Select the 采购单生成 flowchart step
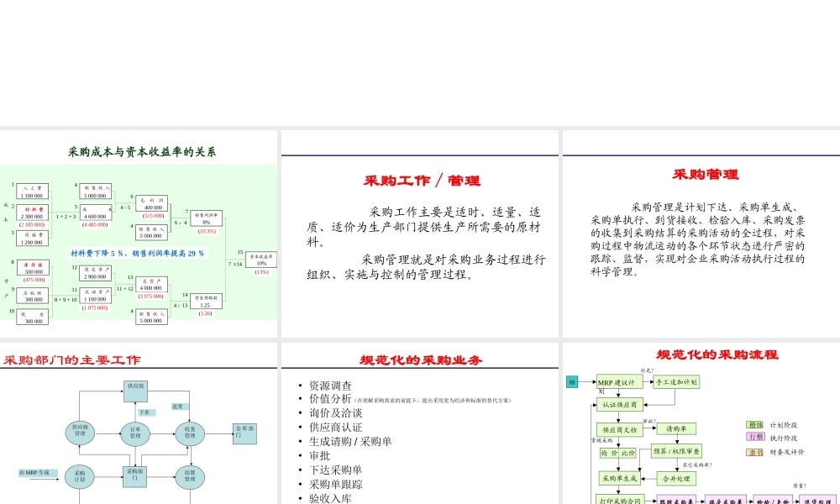840x504 pixels. (x=619, y=477)
